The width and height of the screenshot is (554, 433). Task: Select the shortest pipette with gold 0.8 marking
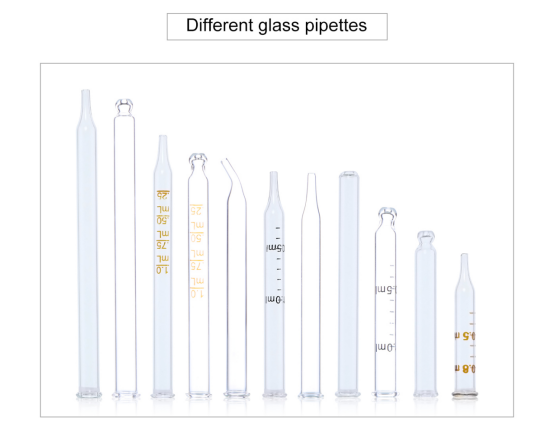click(x=465, y=325)
